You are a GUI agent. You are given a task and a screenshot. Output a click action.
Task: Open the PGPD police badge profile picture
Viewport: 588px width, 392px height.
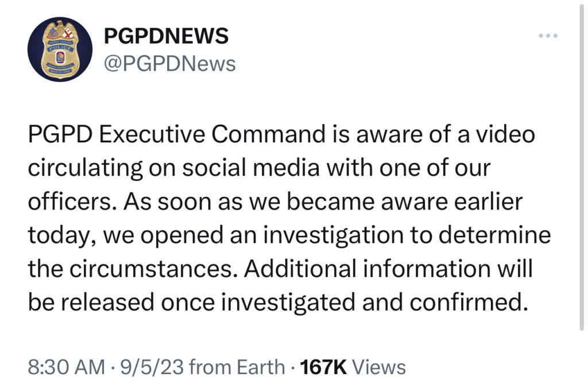tap(60, 49)
